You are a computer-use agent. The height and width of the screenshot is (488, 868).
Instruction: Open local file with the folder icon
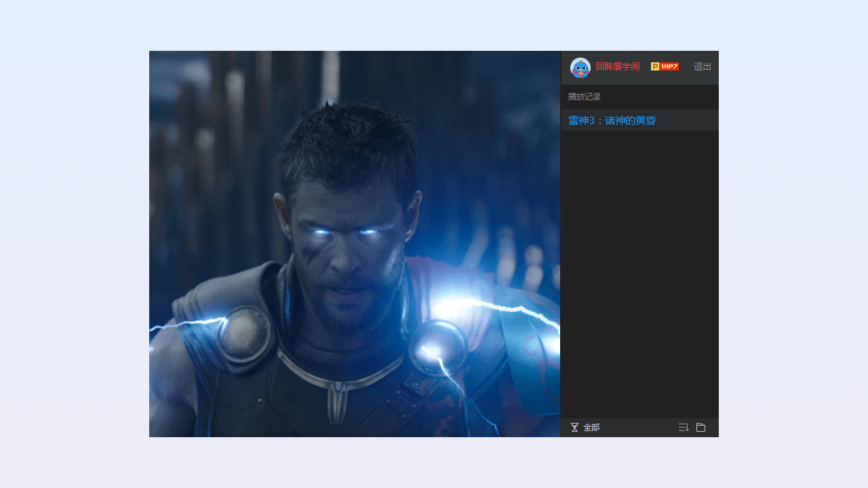tap(701, 428)
